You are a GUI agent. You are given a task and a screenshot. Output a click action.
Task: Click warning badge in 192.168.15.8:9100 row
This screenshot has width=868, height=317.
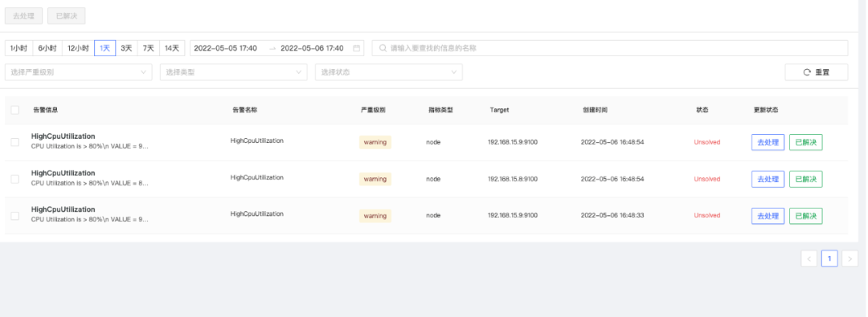click(375, 179)
